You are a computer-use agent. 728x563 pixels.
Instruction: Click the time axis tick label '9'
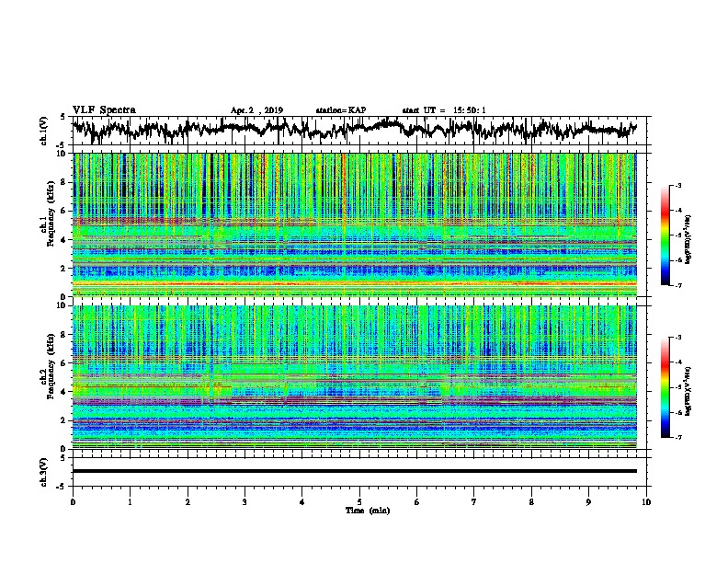[588, 502]
